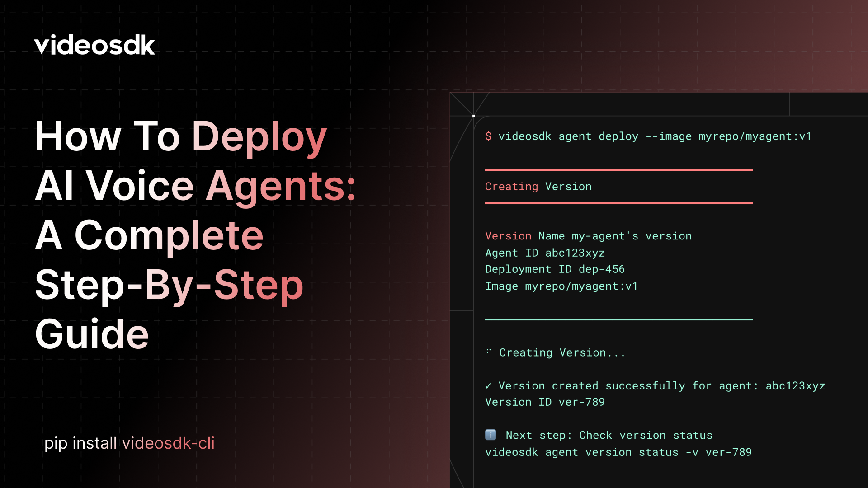This screenshot has width=868, height=488.
Task: Click the Version ID ver-789 line
Action: click(545, 402)
